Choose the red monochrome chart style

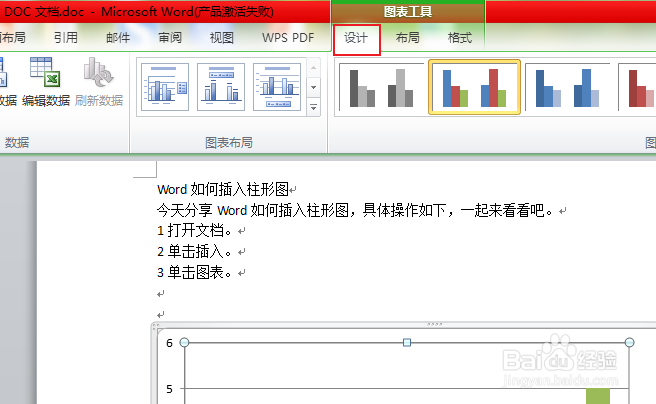(x=638, y=87)
